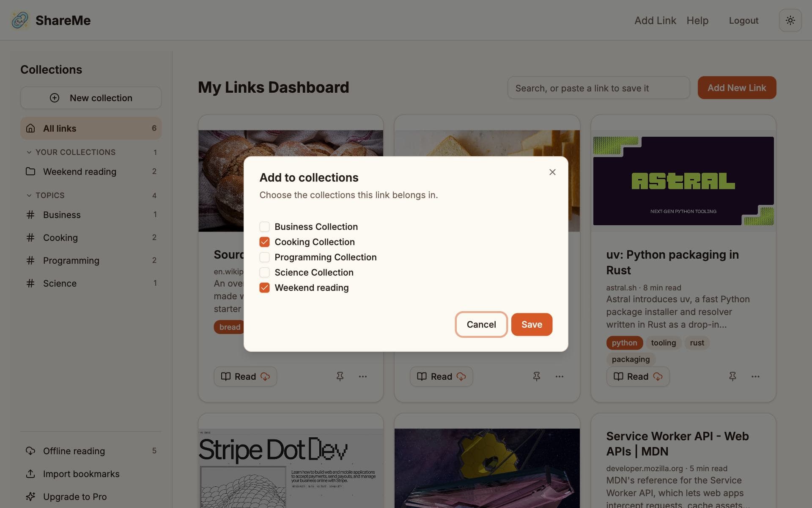Image resolution: width=812 pixels, height=508 pixels.
Task: Pin the sourdough bread card
Action: pos(340,376)
